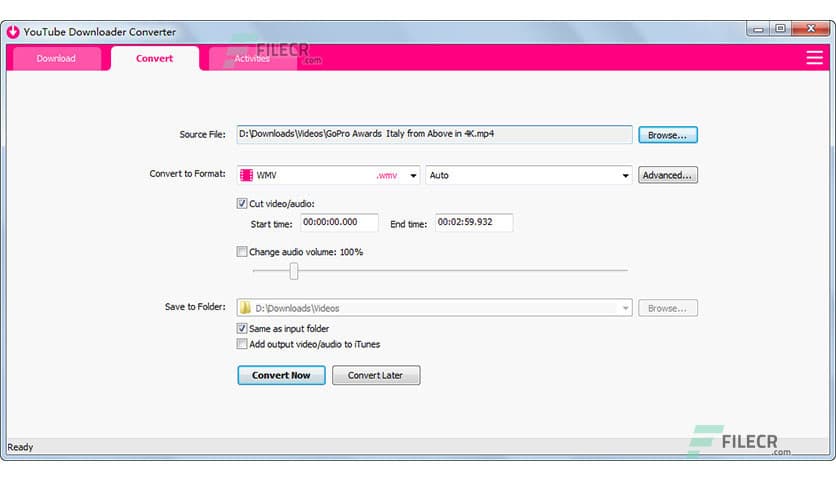This screenshot has width=836, height=484.
Task: Open Advanced format settings
Action: pyautogui.click(x=668, y=175)
